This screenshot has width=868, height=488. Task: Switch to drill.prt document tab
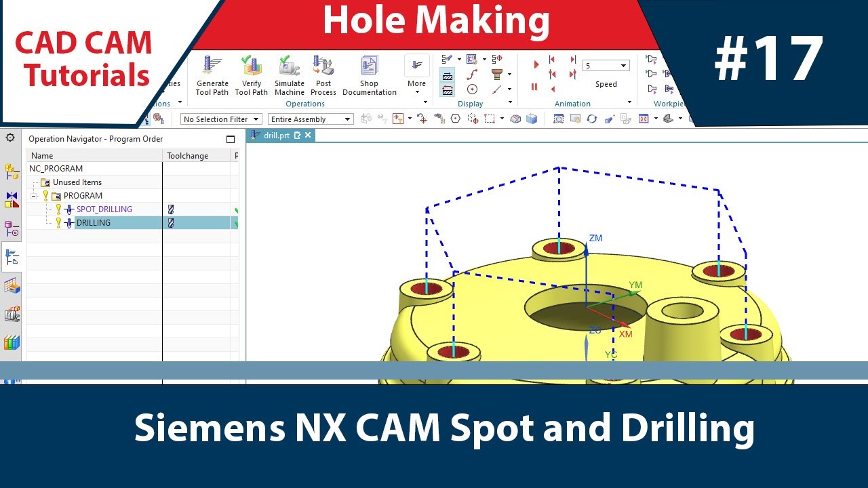277,136
